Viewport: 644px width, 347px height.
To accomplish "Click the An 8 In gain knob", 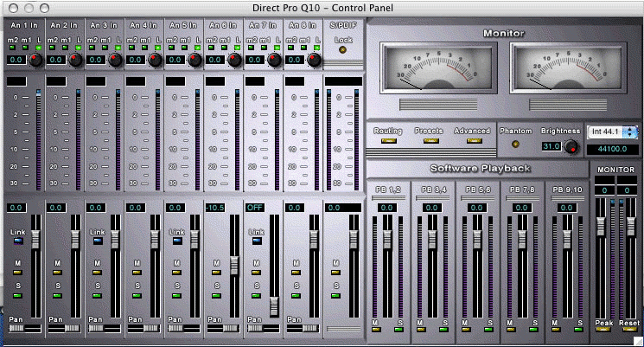I will point(313,60).
